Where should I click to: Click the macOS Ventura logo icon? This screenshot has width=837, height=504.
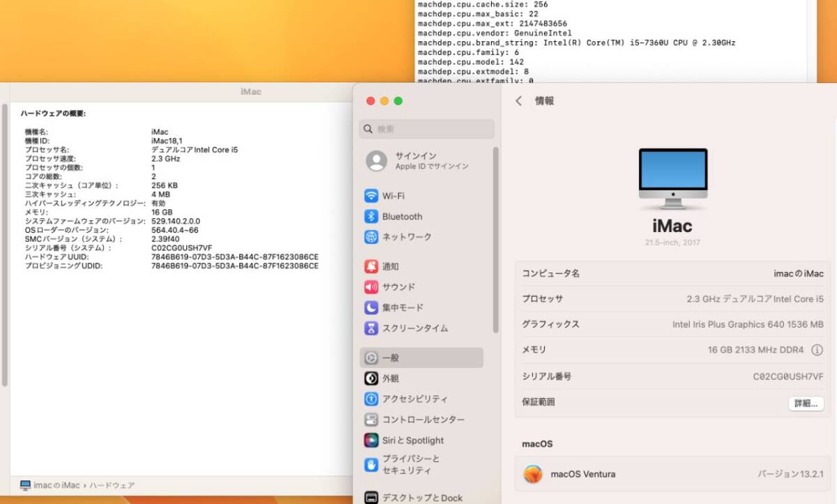533,474
